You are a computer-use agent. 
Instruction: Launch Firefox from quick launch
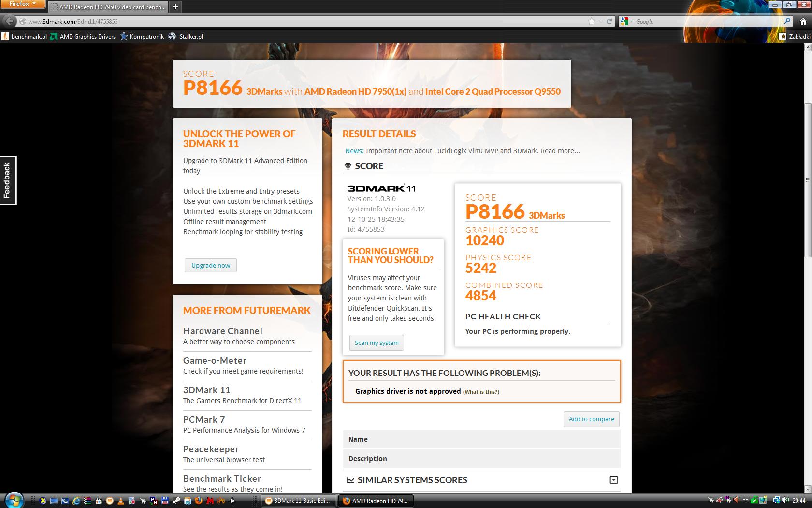pos(198,501)
